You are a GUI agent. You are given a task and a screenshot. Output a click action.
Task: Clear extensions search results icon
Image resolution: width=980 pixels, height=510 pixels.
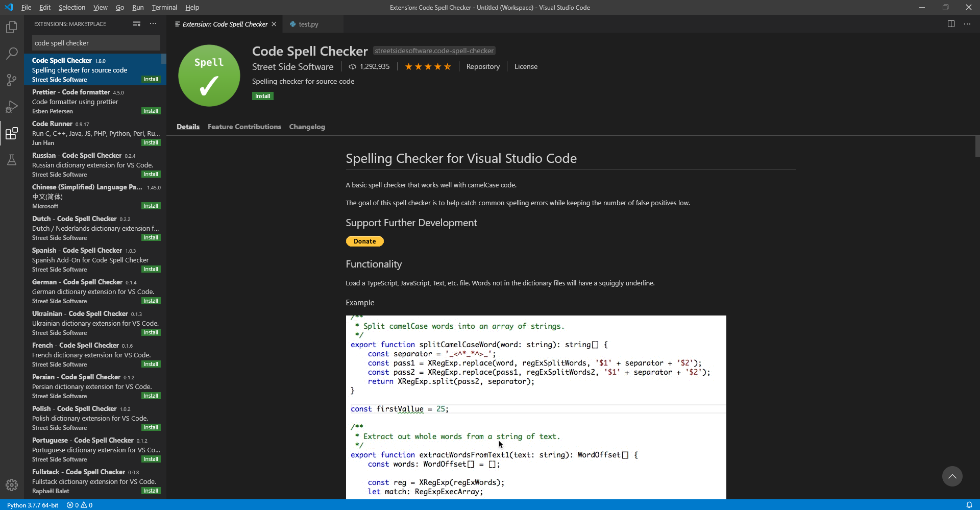[x=137, y=24]
